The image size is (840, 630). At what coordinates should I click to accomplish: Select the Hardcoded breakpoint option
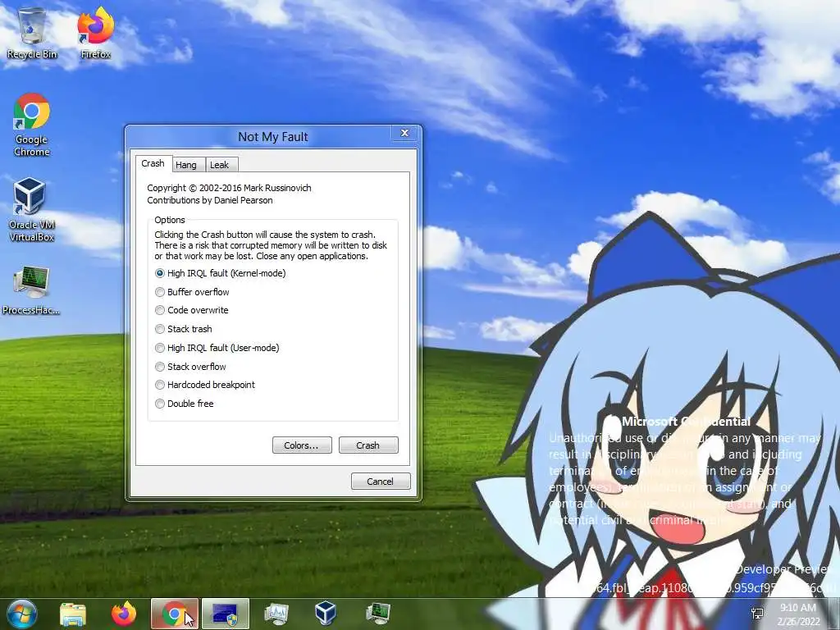tap(204, 385)
